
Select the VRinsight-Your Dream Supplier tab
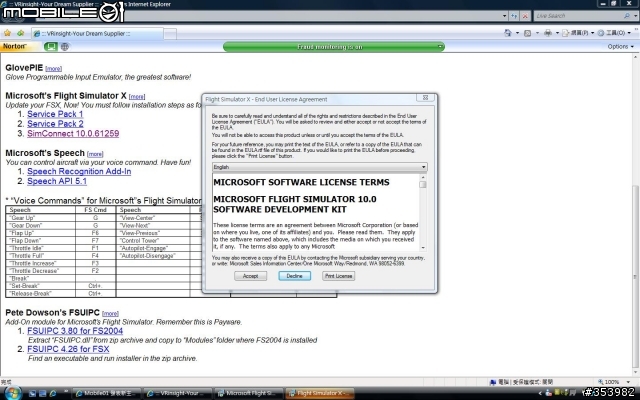click(97, 33)
